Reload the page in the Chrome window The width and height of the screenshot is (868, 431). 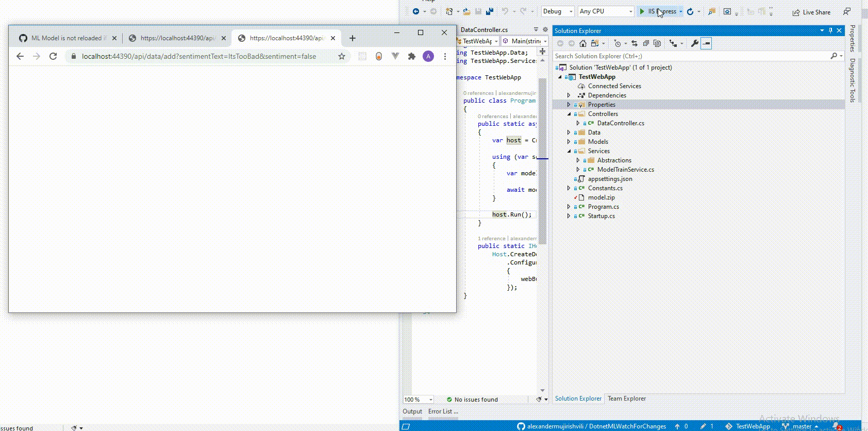click(x=53, y=56)
